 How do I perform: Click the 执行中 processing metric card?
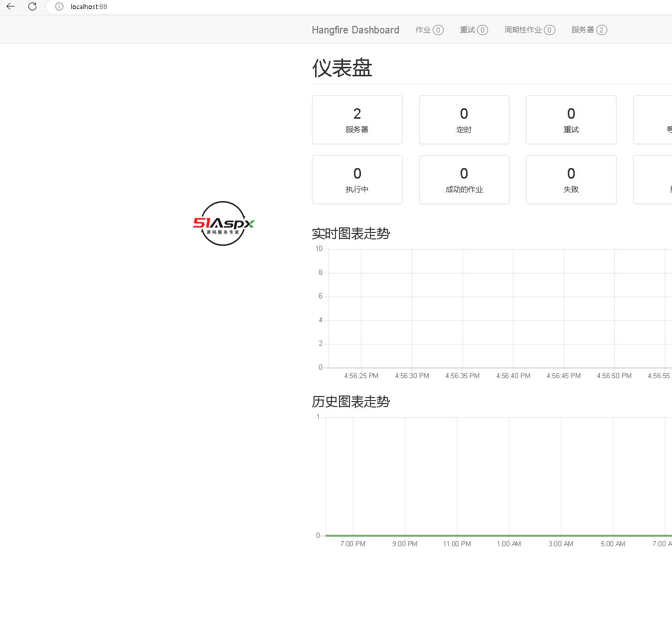pyautogui.click(x=357, y=180)
